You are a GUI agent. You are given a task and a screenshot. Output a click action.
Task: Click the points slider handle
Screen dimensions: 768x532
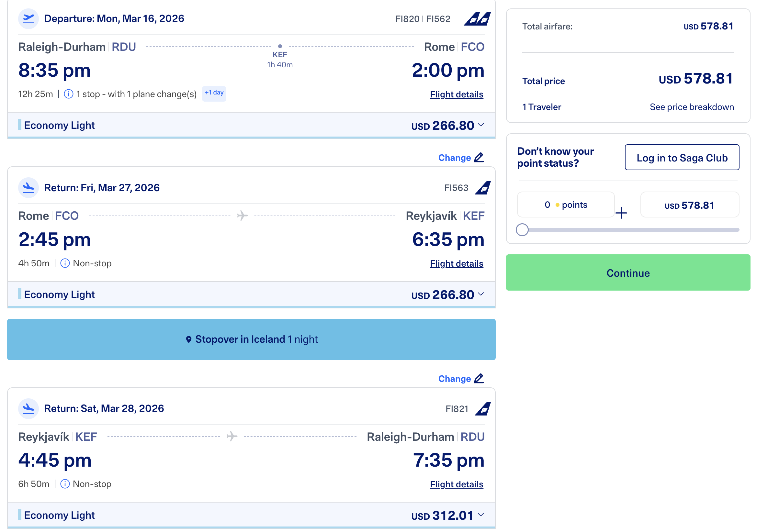pyautogui.click(x=522, y=230)
